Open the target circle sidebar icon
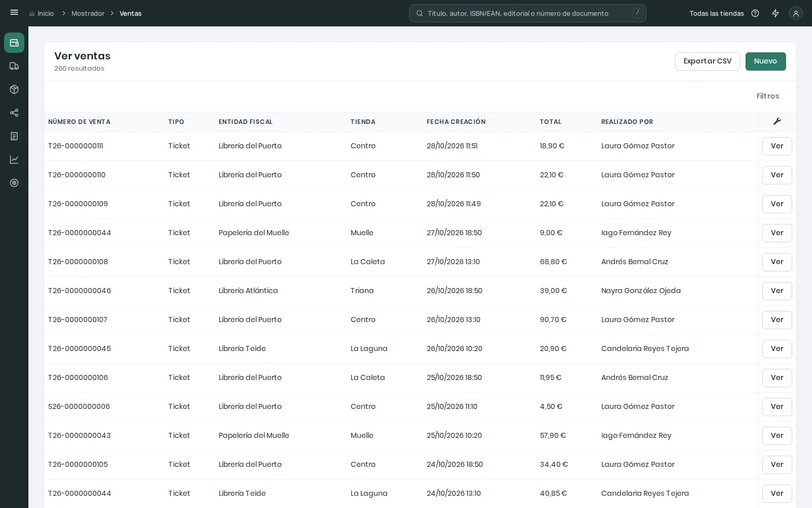The width and height of the screenshot is (812, 508). pyautogui.click(x=14, y=183)
